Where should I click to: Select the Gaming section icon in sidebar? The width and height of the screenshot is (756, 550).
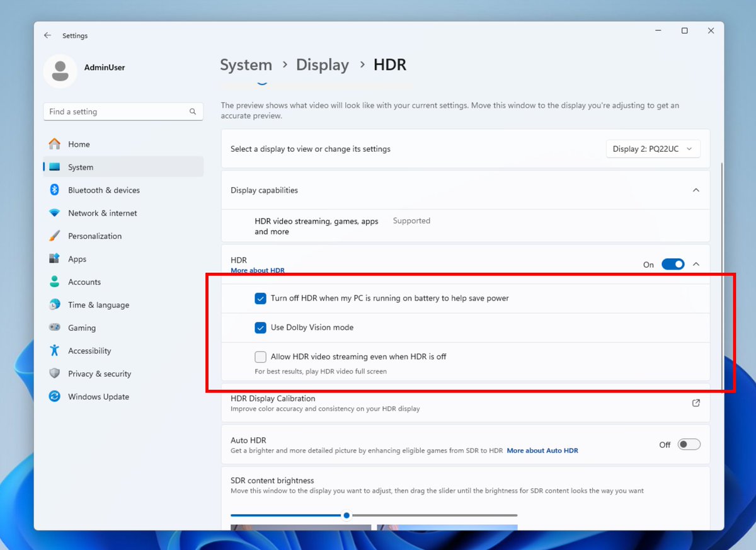[55, 328]
